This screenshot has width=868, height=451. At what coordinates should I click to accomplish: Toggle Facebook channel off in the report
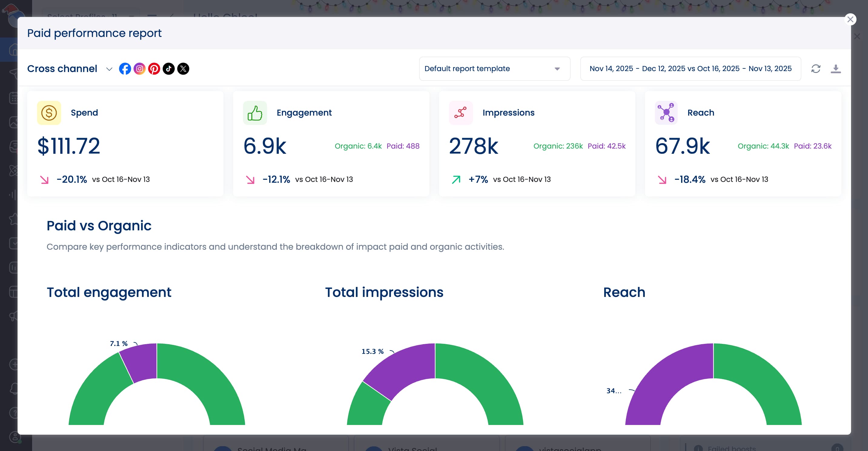[x=125, y=69]
